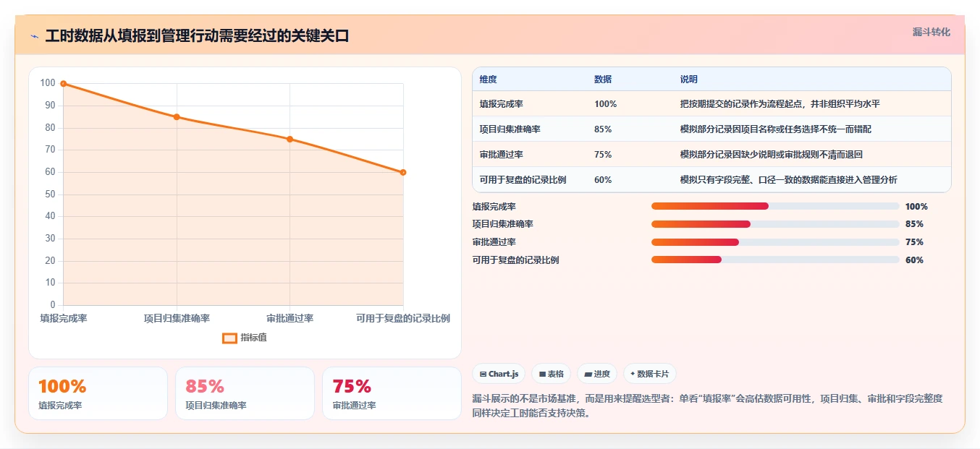Image resolution: width=980 pixels, height=449 pixels.
Task: Click the 进度 chip
Action: (597, 374)
